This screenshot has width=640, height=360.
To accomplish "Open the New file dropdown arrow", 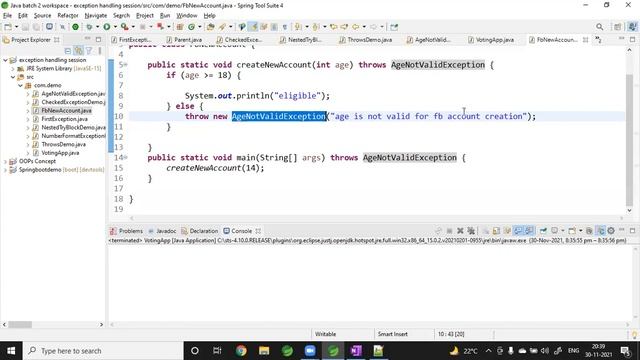I will 16,27.
